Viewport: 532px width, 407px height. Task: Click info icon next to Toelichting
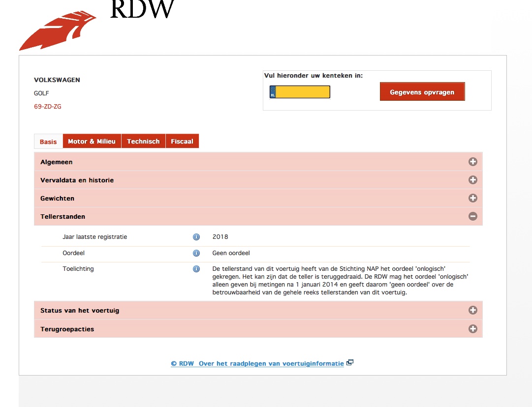(196, 269)
